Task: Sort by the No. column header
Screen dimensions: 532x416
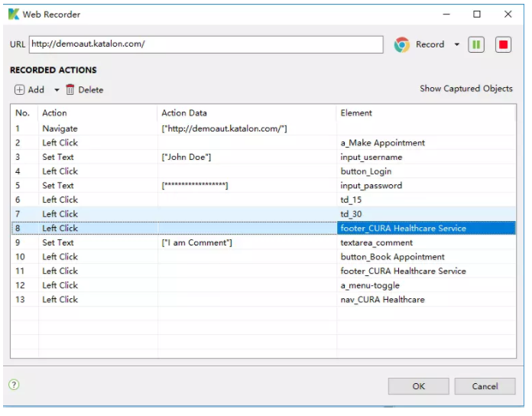Action: 22,113
